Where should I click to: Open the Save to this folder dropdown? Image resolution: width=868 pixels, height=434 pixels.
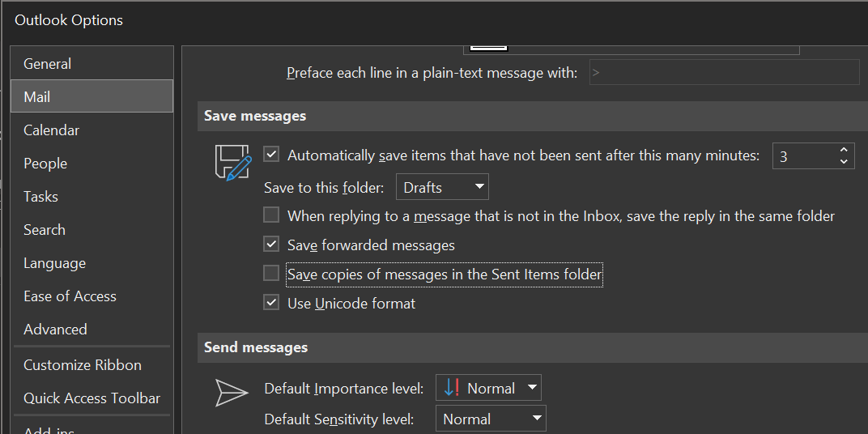[443, 187]
